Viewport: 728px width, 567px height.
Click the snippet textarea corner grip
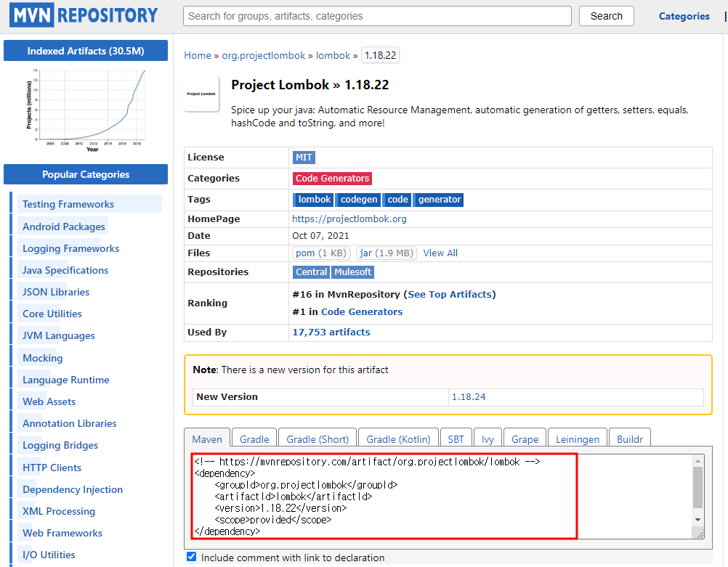700,535
